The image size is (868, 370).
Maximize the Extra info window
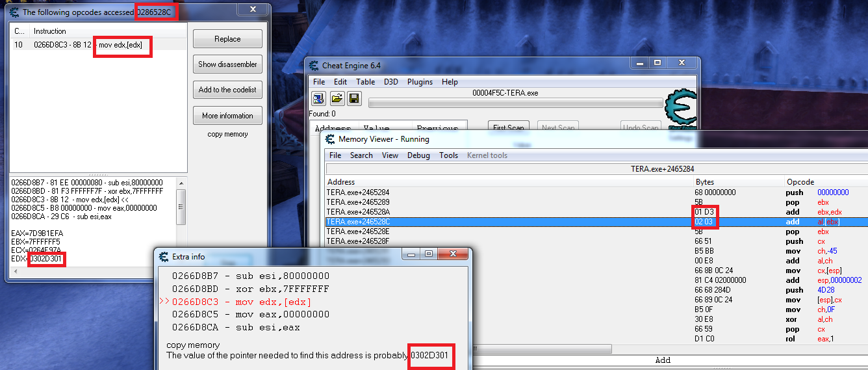(x=429, y=255)
